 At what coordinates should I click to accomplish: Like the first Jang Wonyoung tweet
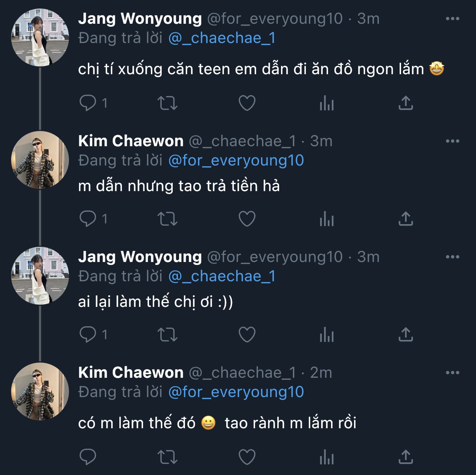[x=247, y=103]
